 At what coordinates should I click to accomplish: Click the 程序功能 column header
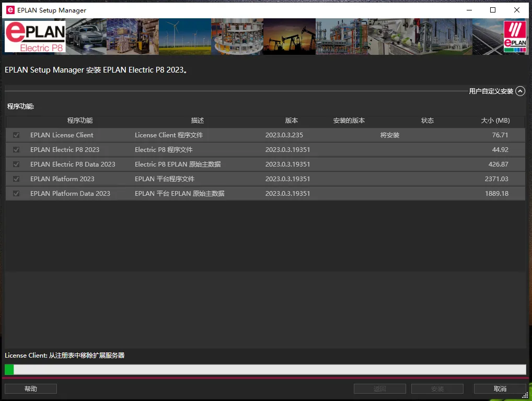pyautogui.click(x=80, y=120)
